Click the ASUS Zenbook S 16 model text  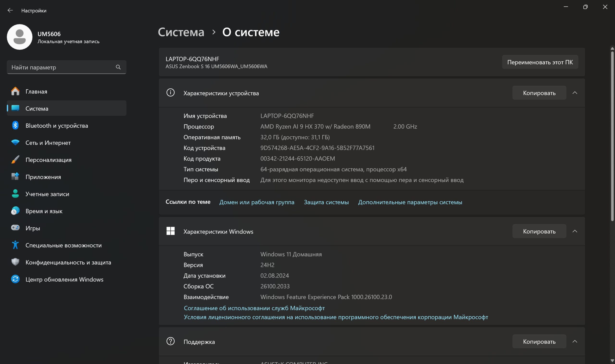(x=216, y=66)
